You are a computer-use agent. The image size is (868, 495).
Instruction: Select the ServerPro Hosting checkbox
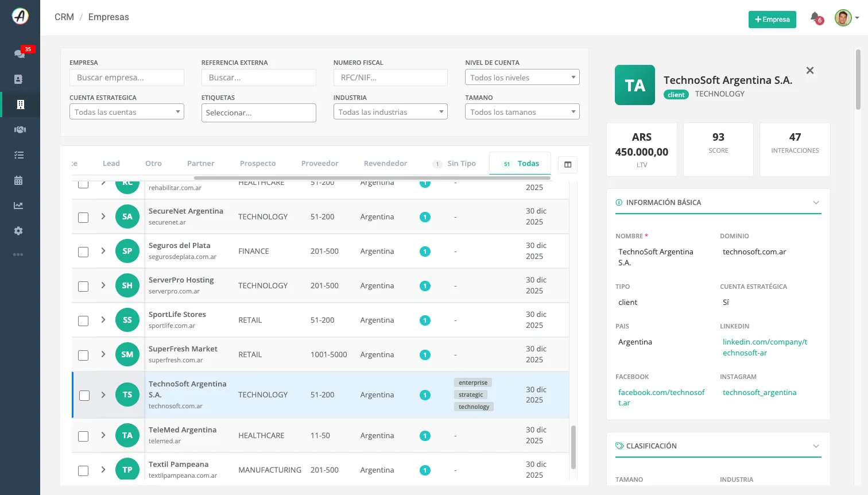[x=83, y=287]
